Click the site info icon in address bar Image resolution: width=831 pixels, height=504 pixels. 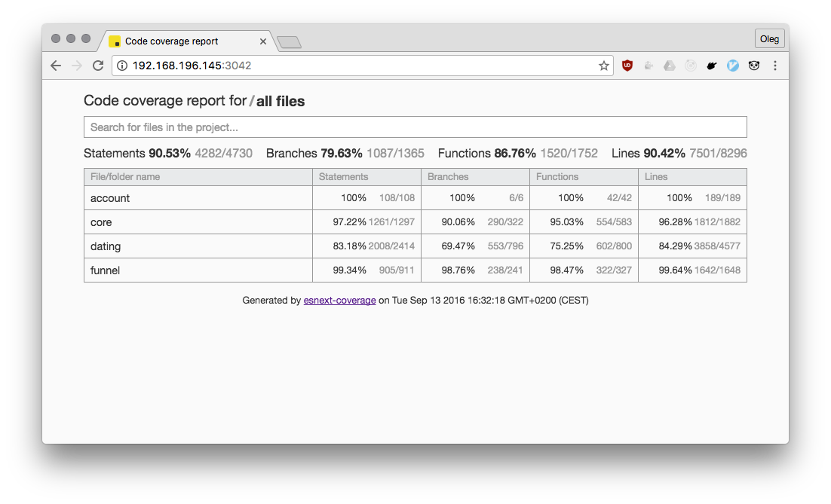[x=122, y=66]
